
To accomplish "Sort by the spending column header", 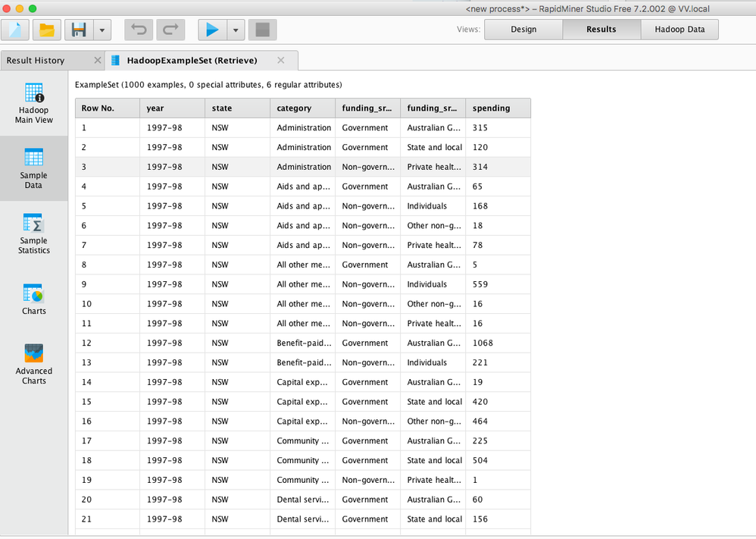I will (x=498, y=108).
